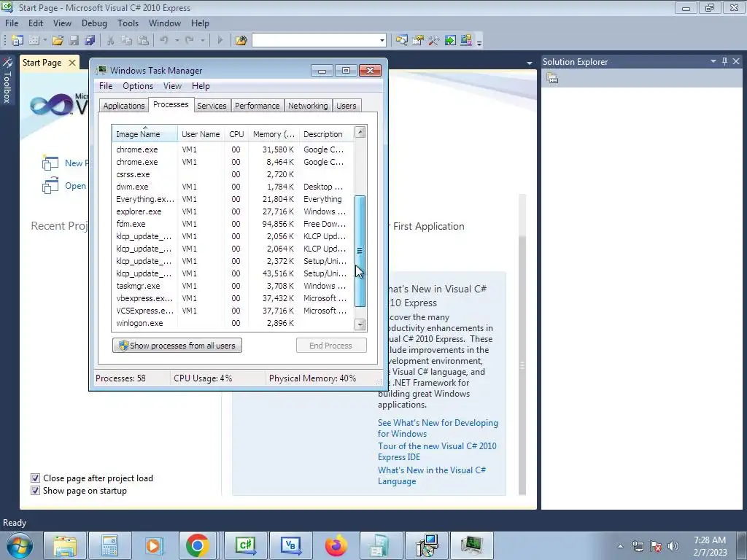This screenshot has height=560, width=747.
Task: Select the VCSExpress.exe process row
Action: coord(233,311)
